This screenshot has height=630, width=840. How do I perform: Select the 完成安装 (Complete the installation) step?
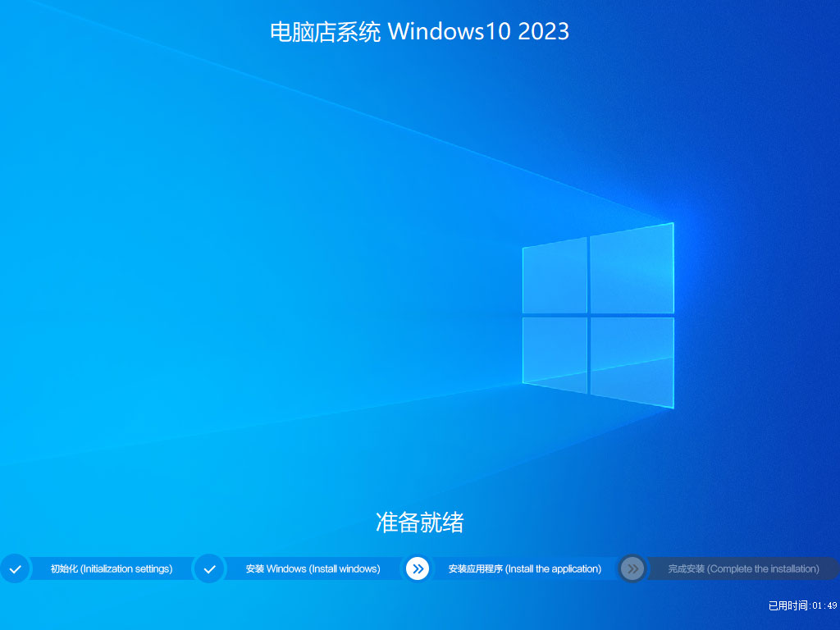coord(743,569)
